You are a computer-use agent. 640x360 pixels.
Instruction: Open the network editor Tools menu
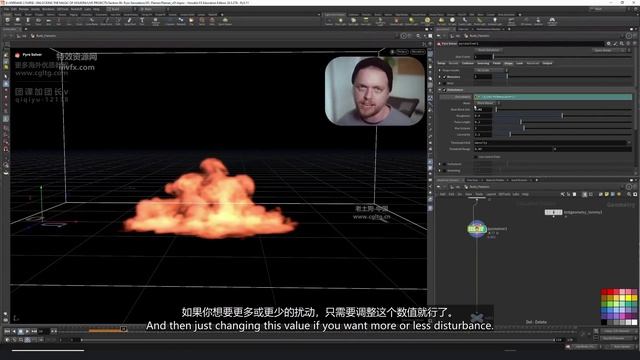(479, 194)
